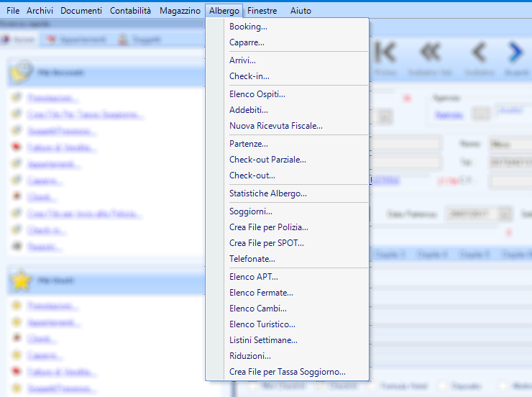Open the date field dropdown arrow
532x397 pixels.
[505, 214]
